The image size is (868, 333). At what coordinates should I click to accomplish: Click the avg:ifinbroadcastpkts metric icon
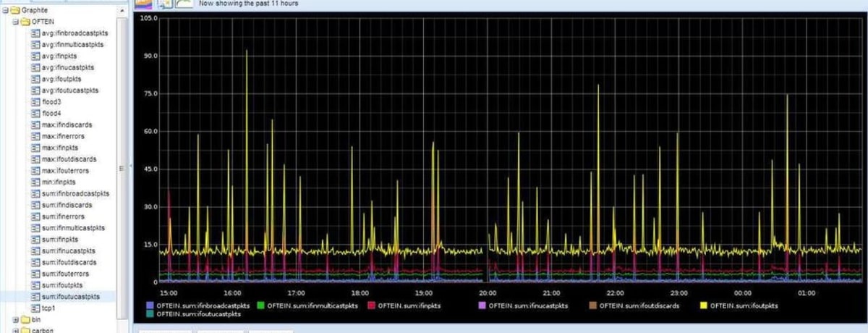pyautogui.click(x=35, y=33)
